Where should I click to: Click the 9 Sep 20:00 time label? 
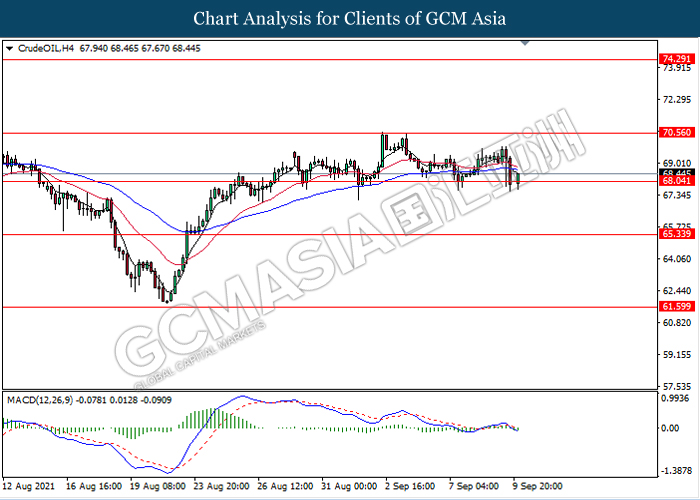(538, 486)
